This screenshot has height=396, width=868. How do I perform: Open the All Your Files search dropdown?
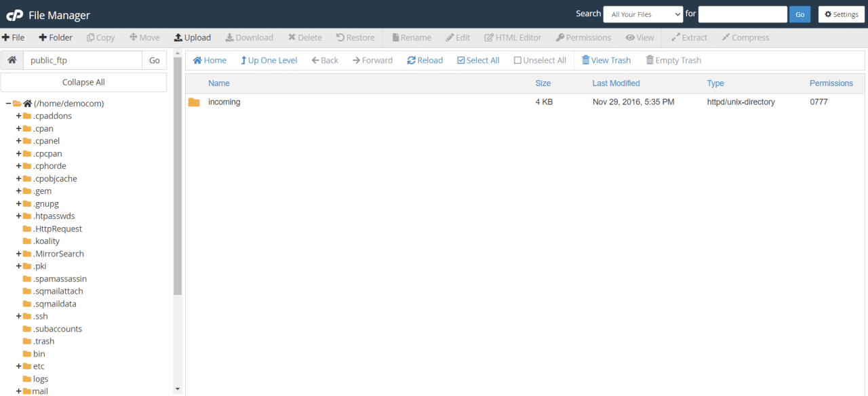pos(642,14)
